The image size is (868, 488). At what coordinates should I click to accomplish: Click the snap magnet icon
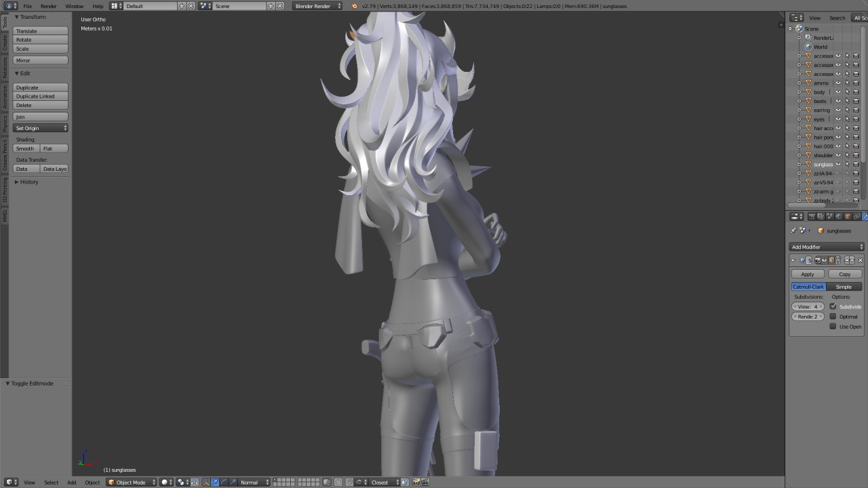click(x=349, y=483)
